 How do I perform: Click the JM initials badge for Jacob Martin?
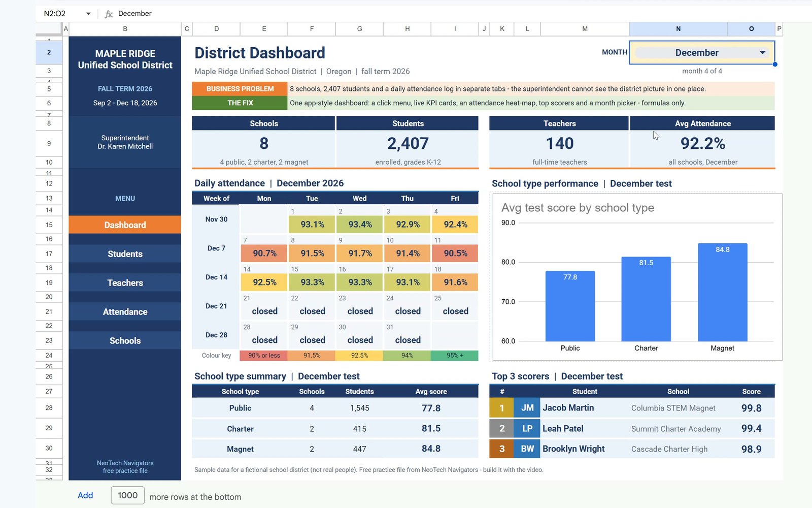coord(527,408)
